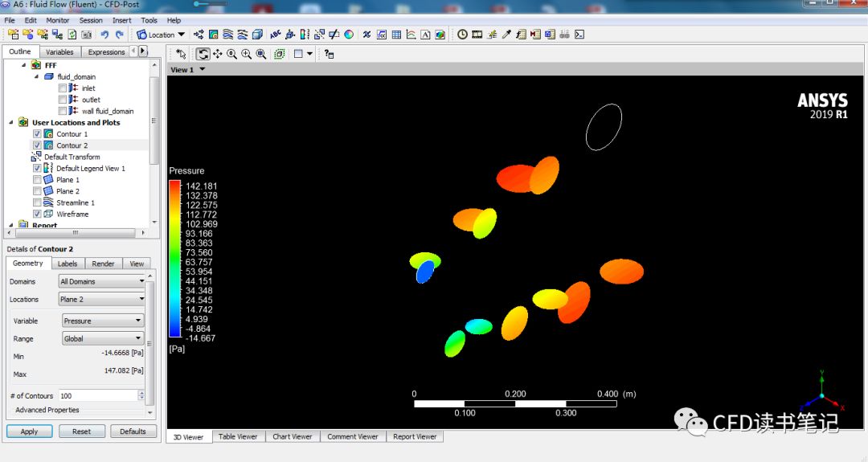Enable Streamline 1 visibility checkbox
868x462 pixels.
click(37, 202)
